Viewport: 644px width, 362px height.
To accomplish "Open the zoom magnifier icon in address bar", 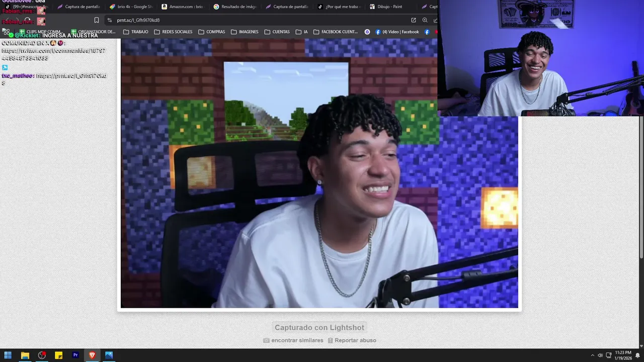I will tap(425, 20).
